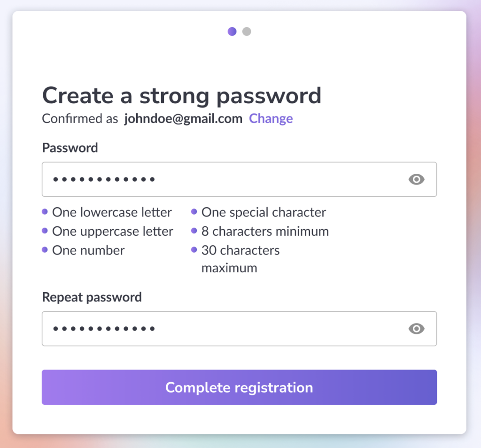The height and width of the screenshot is (448, 481).
Task: Click the Change email link
Action: (x=271, y=119)
